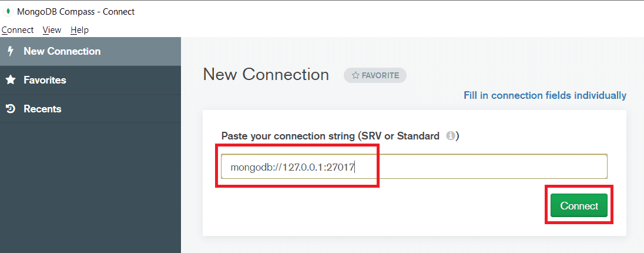The height and width of the screenshot is (253, 644).
Task: Open the Help menu
Action: coord(80,30)
